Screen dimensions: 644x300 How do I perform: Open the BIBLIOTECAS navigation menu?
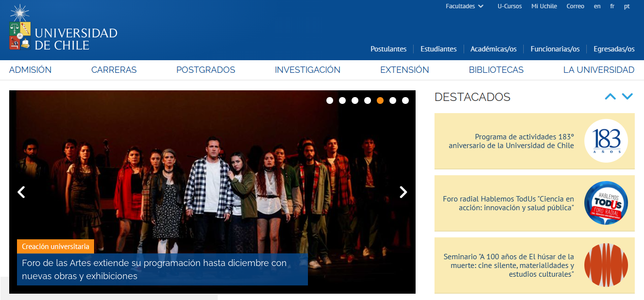496,70
